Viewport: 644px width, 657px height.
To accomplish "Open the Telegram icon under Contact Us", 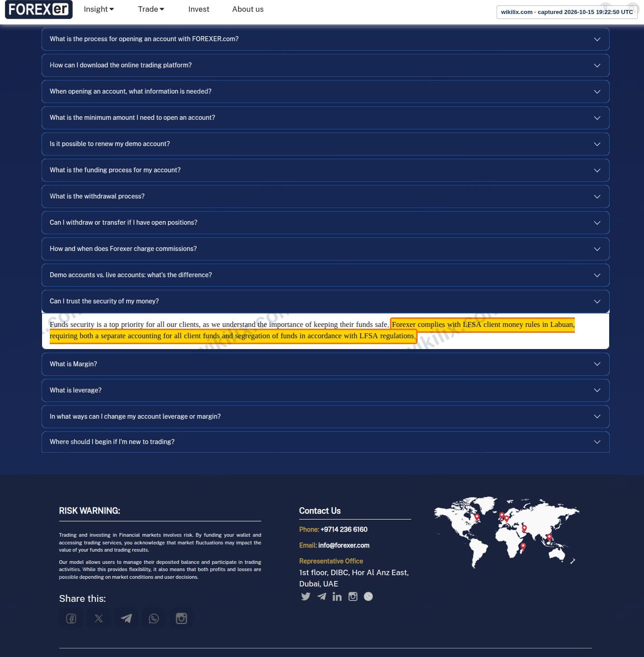I will pyautogui.click(x=322, y=596).
